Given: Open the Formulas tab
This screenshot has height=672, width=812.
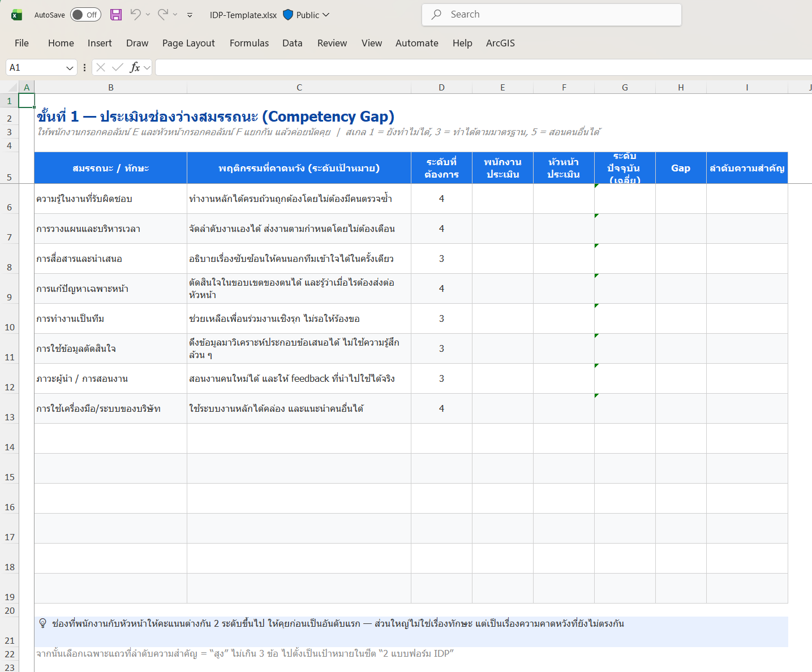Looking at the screenshot, I should pyautogui.click(x=249, y=43).
